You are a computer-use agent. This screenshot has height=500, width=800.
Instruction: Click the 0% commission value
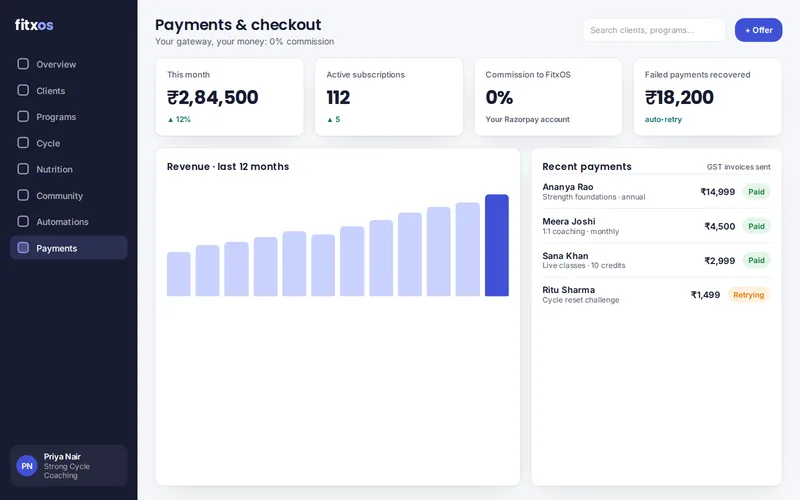[499, 97]
